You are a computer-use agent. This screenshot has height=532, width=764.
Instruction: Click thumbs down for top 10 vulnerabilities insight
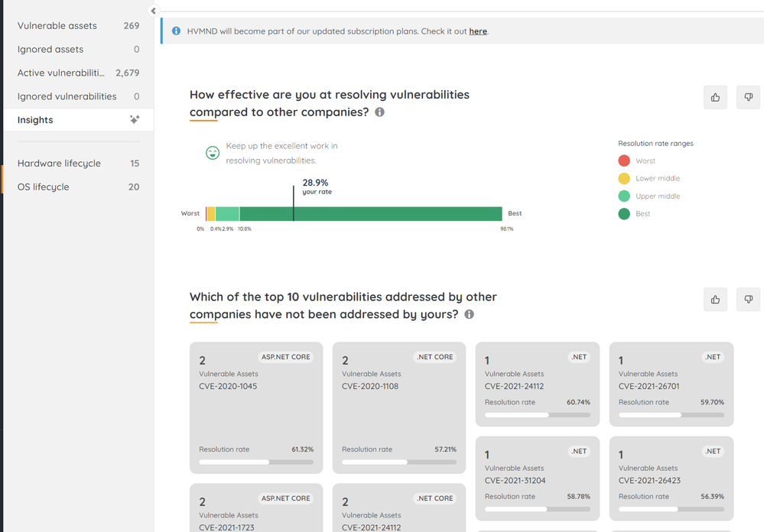tap(749, 300)
